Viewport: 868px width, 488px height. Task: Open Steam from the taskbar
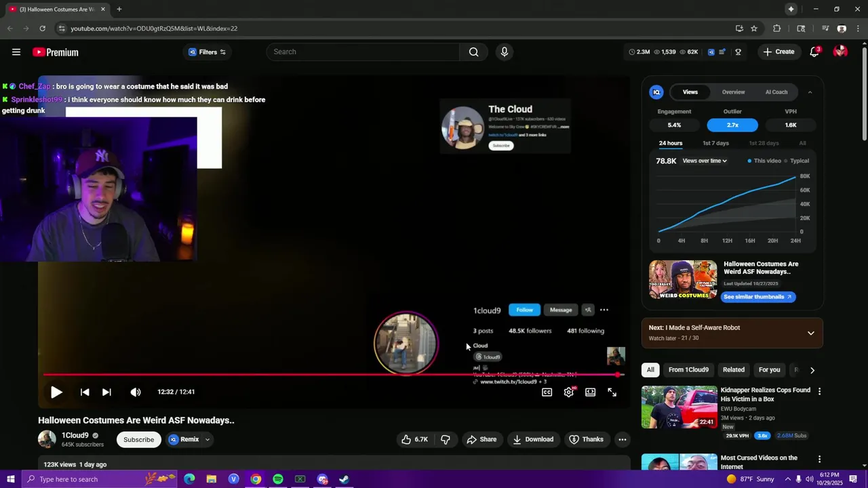point(344,479)
